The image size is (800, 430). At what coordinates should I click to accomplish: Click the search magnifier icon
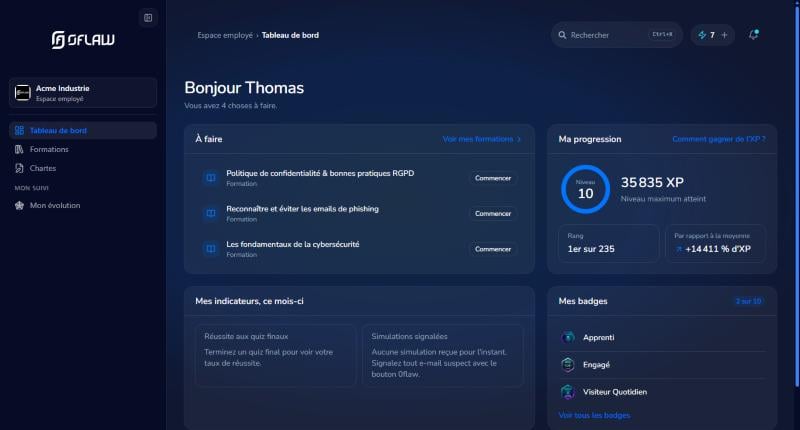562,35
